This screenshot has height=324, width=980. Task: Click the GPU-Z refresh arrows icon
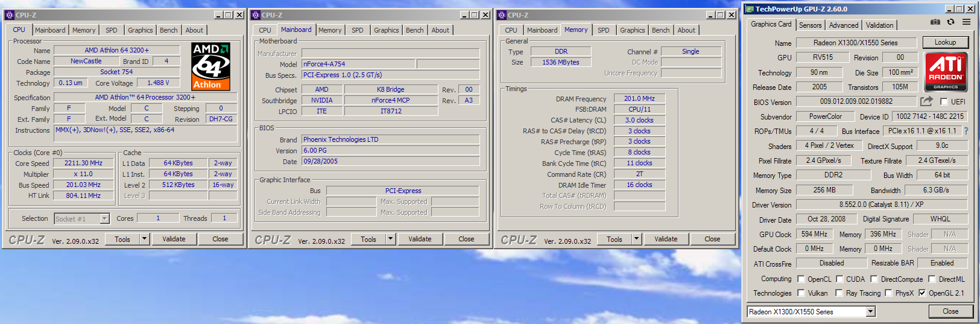[x=950, y=22]
